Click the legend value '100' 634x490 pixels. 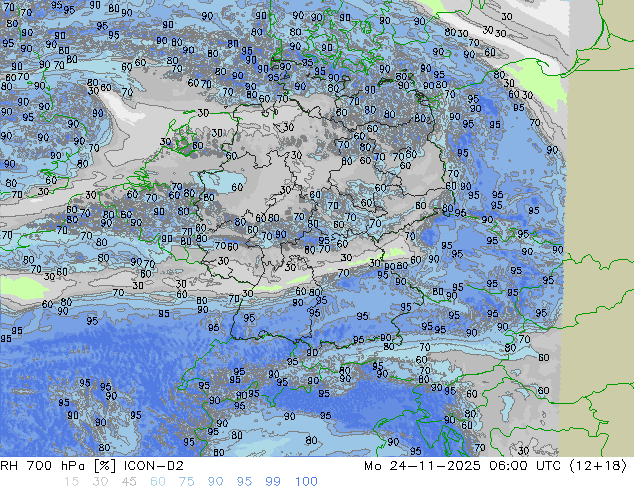[306, 482]
